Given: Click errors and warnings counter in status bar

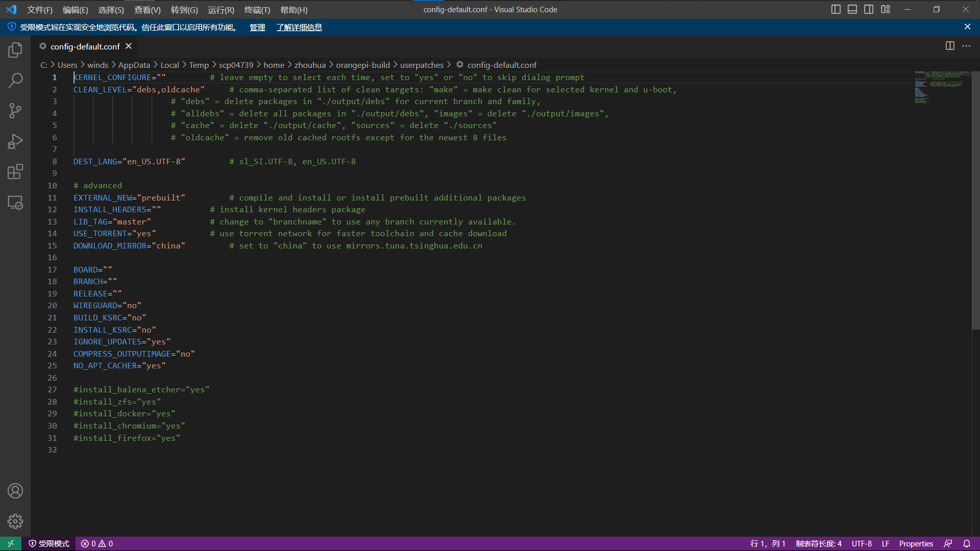Looking at the screenshot, I should pyautogui.click(x=97, y=544).
